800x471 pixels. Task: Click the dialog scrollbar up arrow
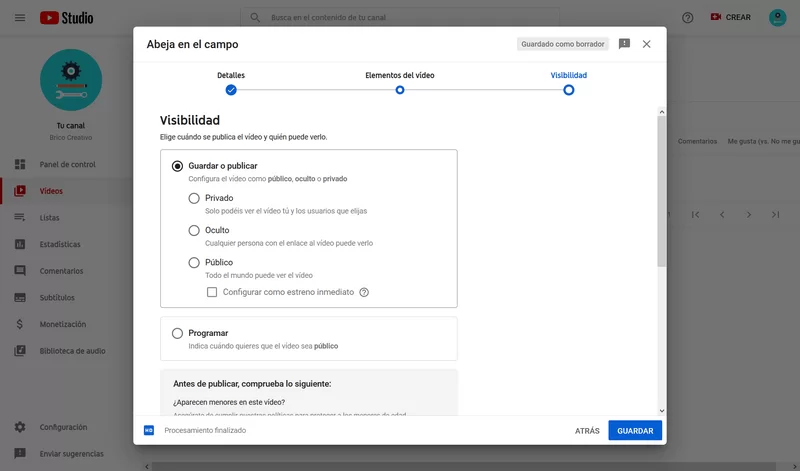(x=662, y=112)
